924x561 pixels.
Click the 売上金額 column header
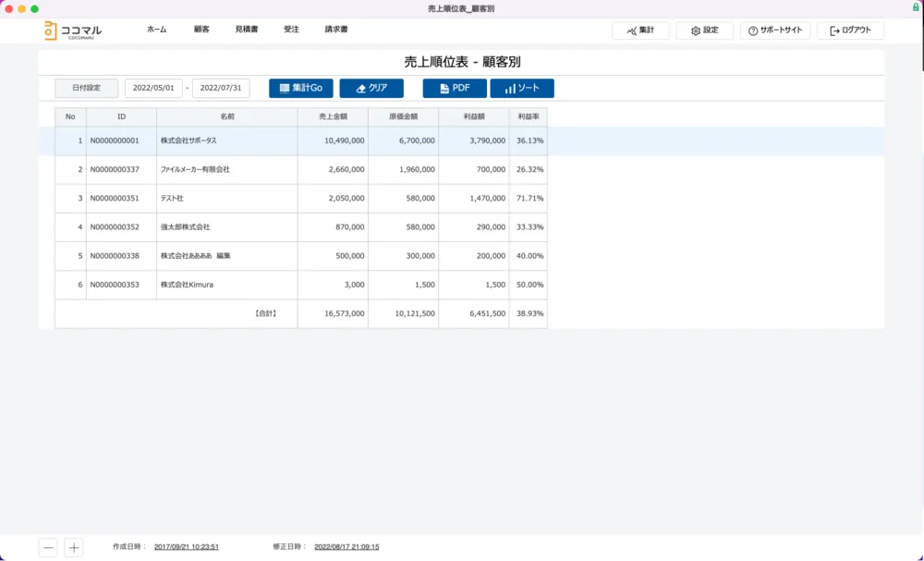point(333,117)
